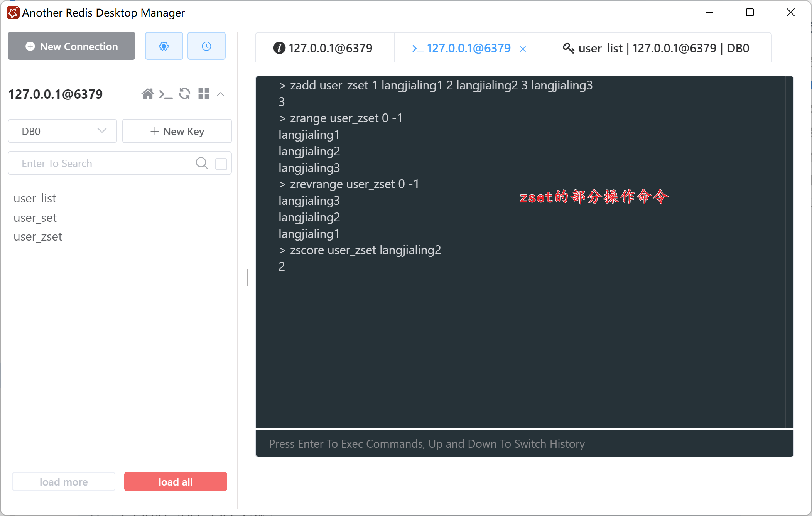
Task: Select the user_list key
Action: (x=35, y=198)
